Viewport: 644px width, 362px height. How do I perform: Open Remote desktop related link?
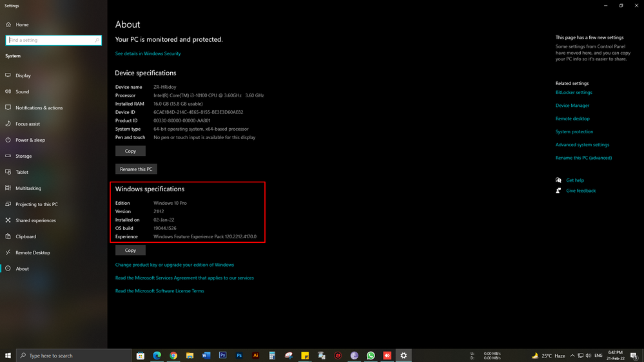(x=572, y=119)
